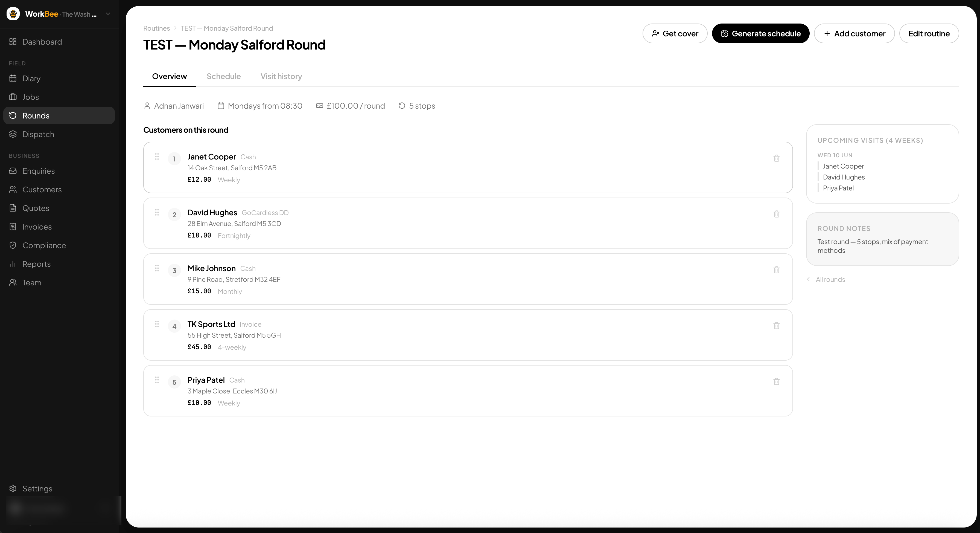
Task: Remove TK Sports Ltd via trash icon
Action: (777, 326)
